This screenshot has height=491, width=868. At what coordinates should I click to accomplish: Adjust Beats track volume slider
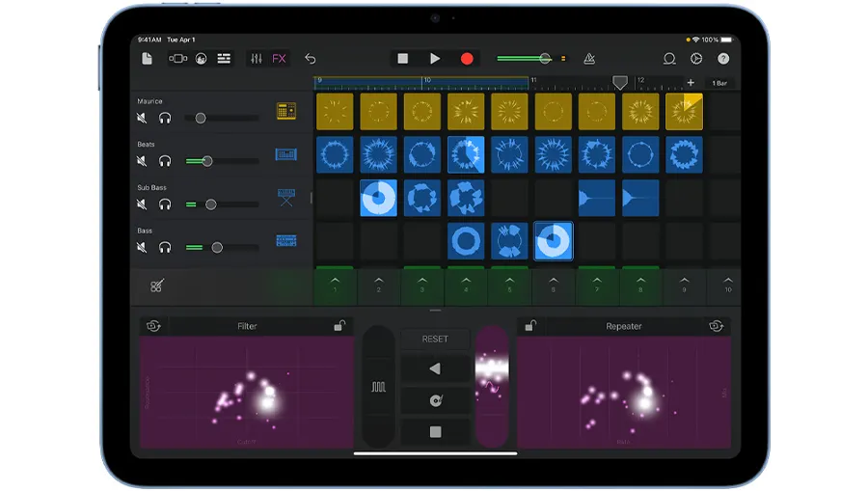pyautogui.click(x=222, y=161)
